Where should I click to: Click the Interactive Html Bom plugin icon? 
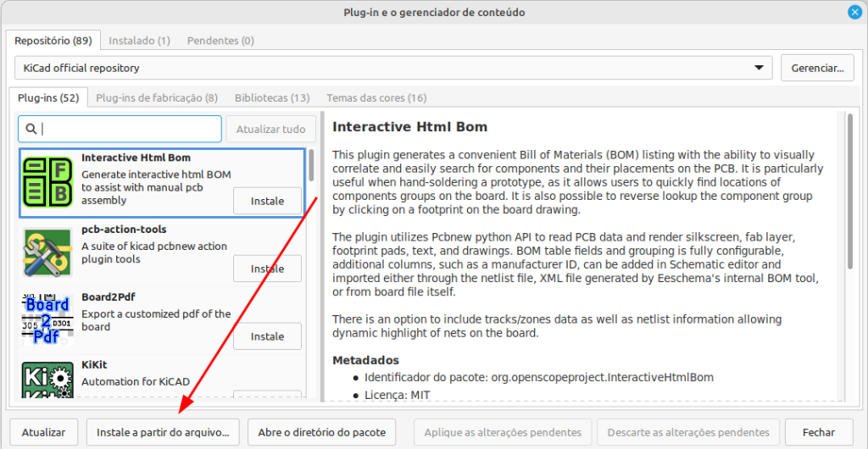48,182
